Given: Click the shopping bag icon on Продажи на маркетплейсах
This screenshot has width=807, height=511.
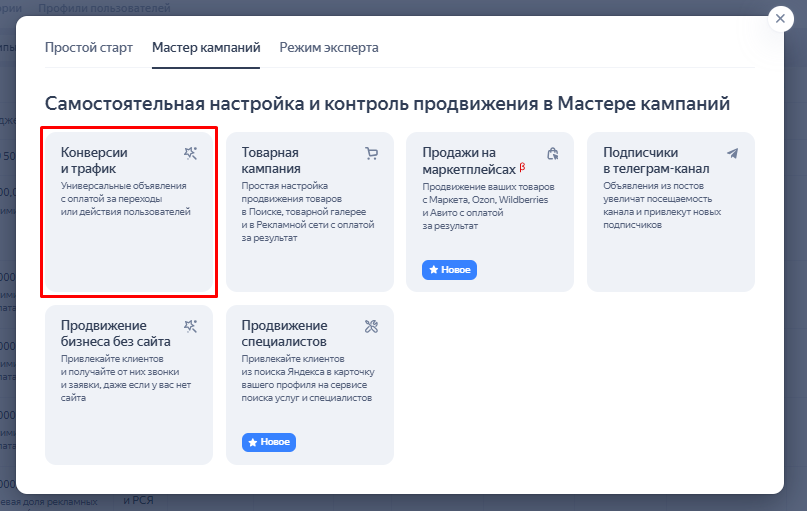Looking at the screenshot, I should [552, 153].
